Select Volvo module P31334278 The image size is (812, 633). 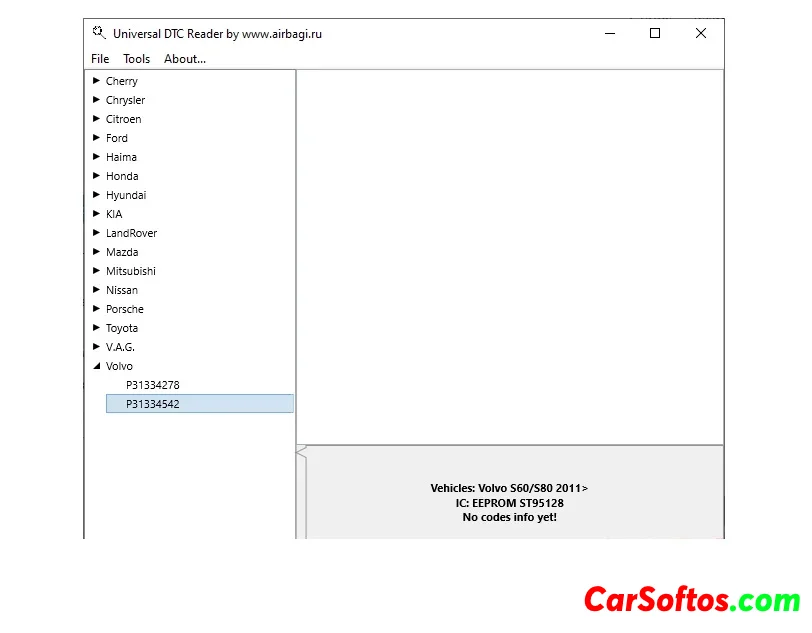point(152,385)
